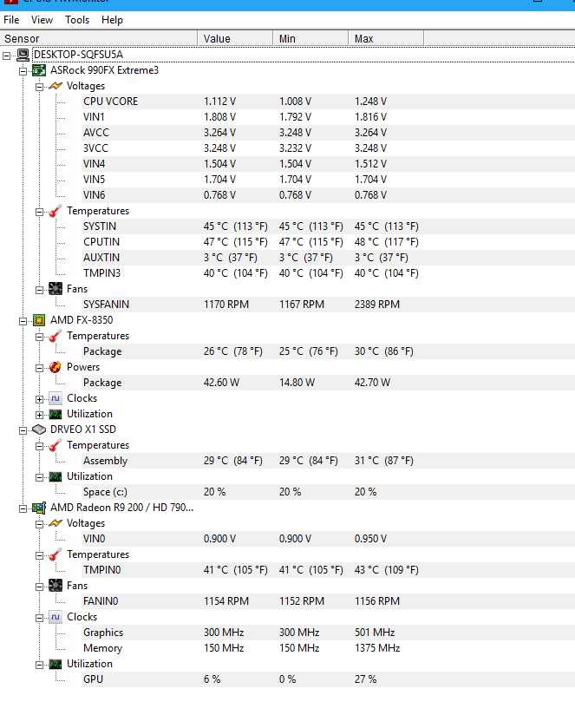This screenshot has height=728, width=575.
Task: Select the Assembly temperature row
Action: point(328,461)
